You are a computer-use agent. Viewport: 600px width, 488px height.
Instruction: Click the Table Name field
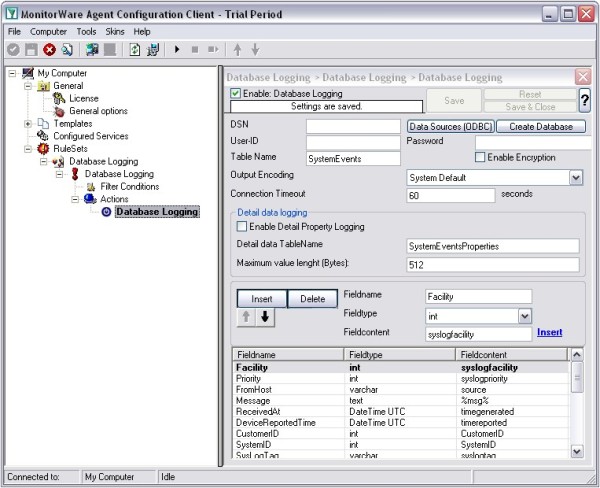click(x=353, y=158)
